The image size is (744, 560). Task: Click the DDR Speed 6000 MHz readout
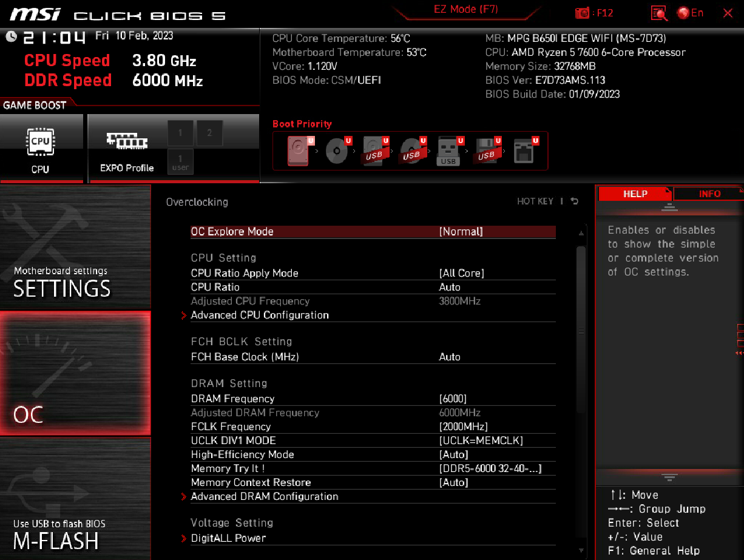click(x=113, y=80)
